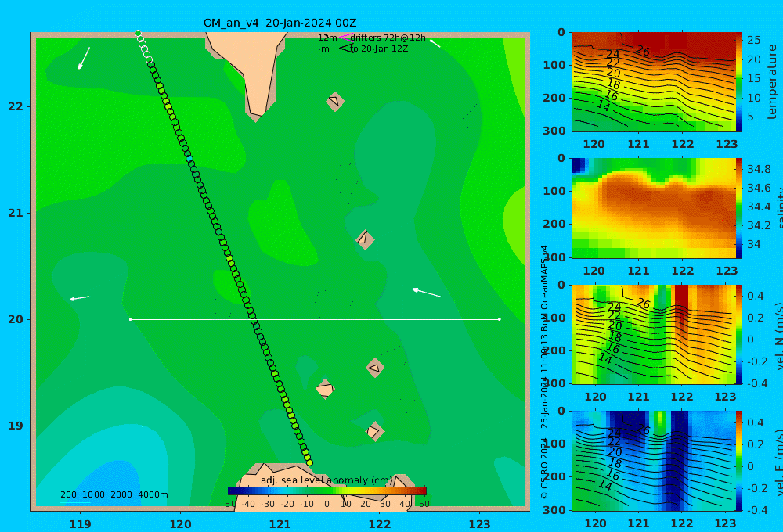Screen dimensions: 783x532
Task: Select the first white circle atop the track
Action: pos(139,34)
